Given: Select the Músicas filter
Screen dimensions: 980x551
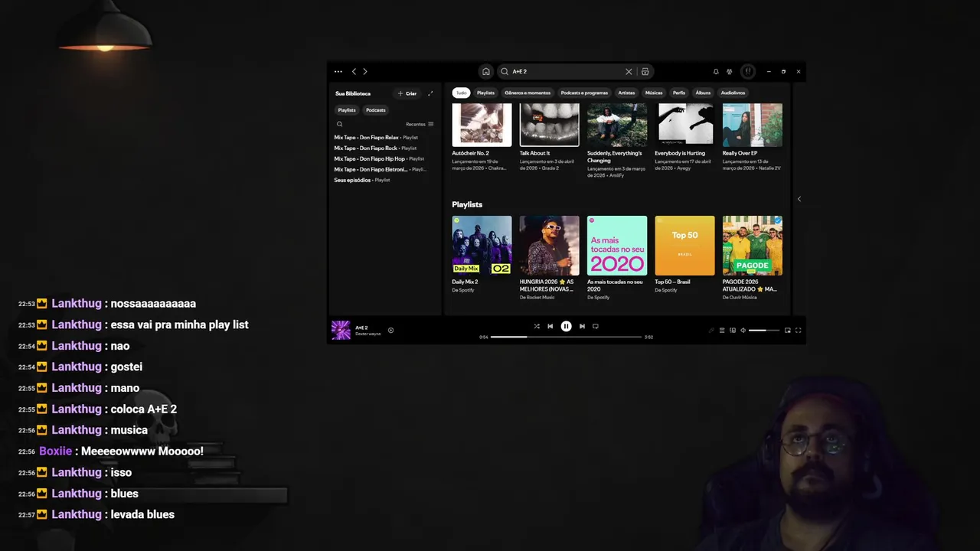Looking at the screenshot, I should pyautogui.click(x=654, y=93).
